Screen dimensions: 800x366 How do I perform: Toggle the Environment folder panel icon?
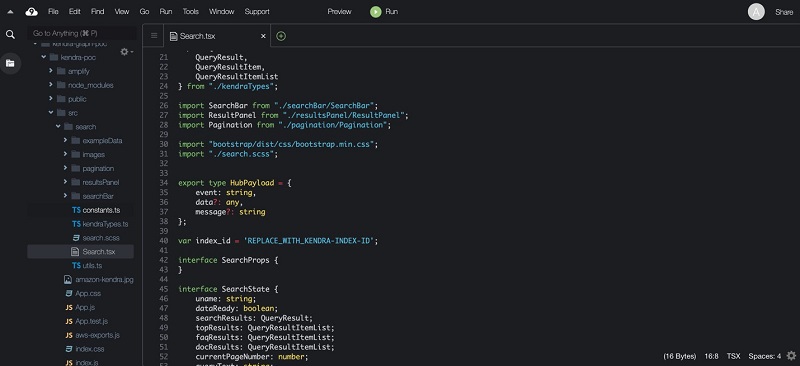point(10,63)
